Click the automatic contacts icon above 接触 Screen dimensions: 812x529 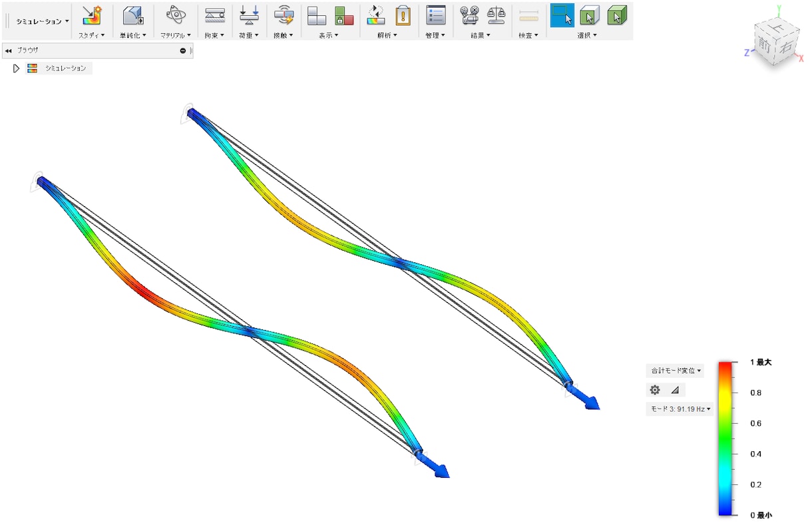[284, 15]
